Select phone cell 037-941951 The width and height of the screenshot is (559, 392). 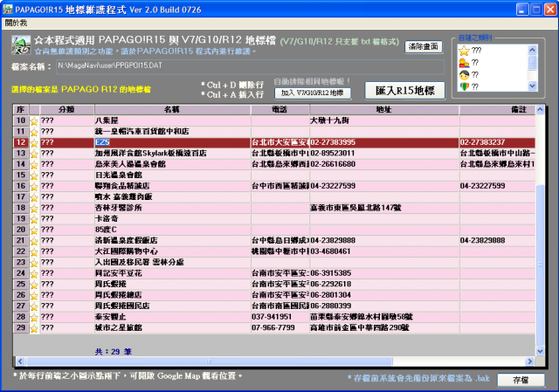(x=279, y=317)
